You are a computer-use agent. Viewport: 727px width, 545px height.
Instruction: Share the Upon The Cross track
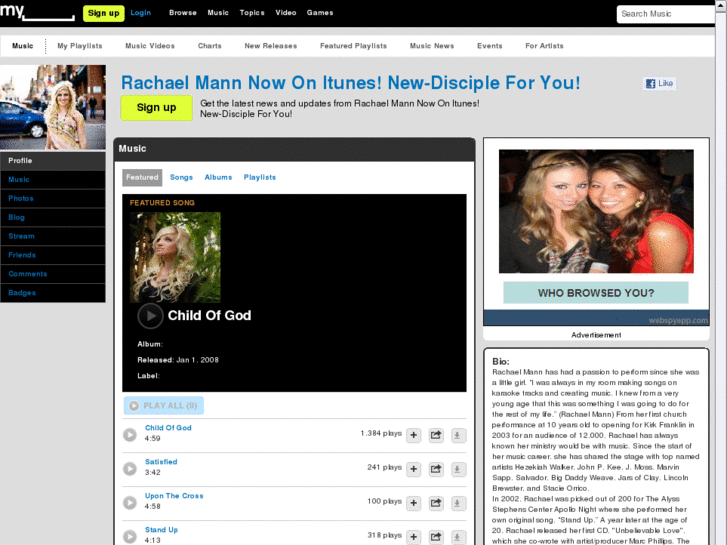[x=436, y=503]
